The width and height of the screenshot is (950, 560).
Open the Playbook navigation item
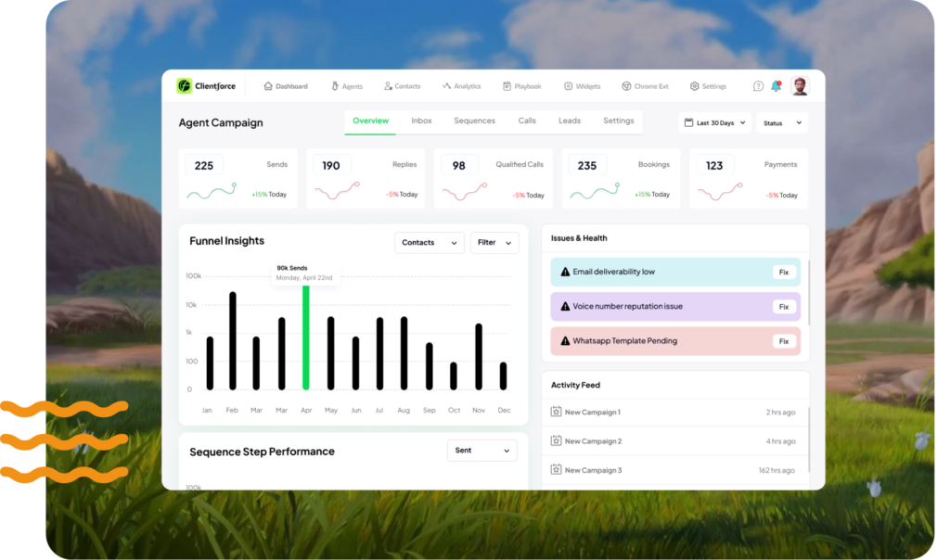(x=521, y=86)
